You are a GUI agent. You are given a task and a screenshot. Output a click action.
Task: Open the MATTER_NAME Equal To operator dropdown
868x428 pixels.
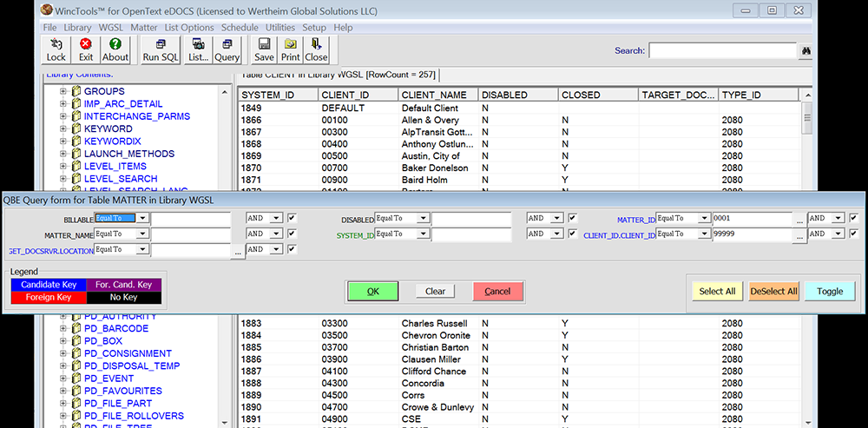[143, 234]
